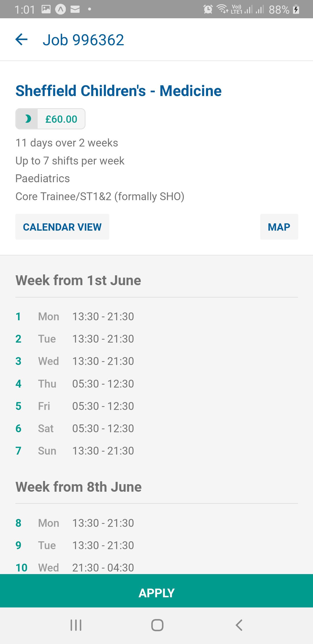
Task: Select the Mon 1 June shift row
Action: point(75,316)
